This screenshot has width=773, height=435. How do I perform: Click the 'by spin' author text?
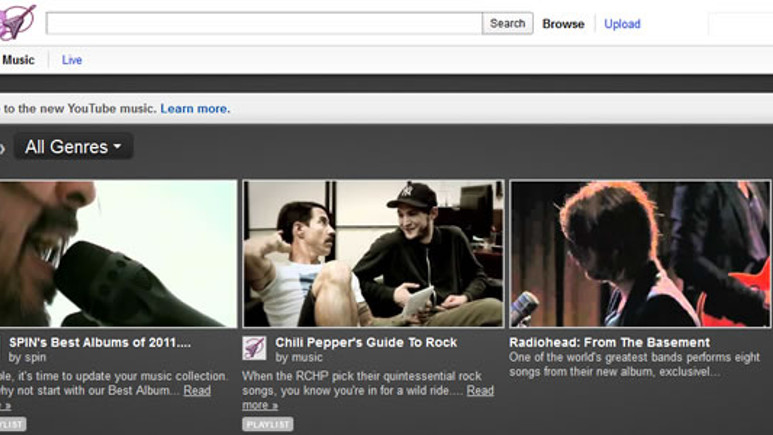[x=27, y=357]
